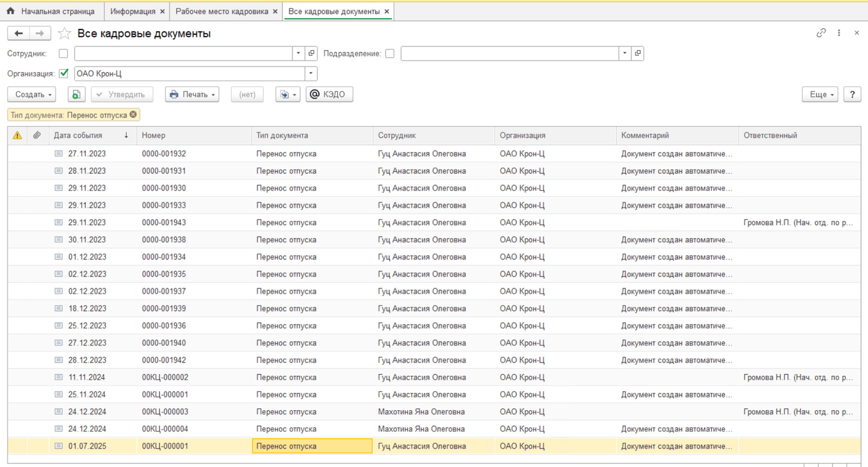Enable the Подразделение filter checkbox

coord(390,53)
